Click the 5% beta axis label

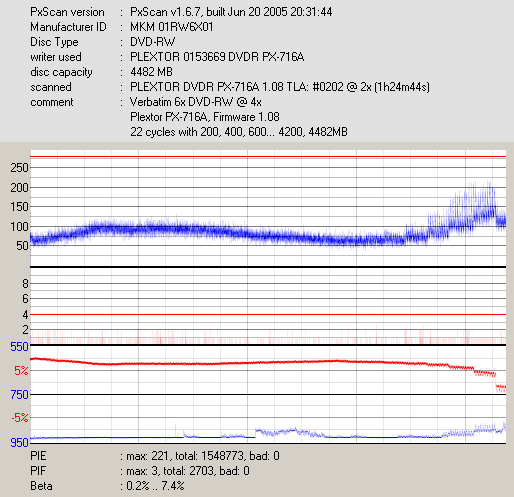(21, 370)
